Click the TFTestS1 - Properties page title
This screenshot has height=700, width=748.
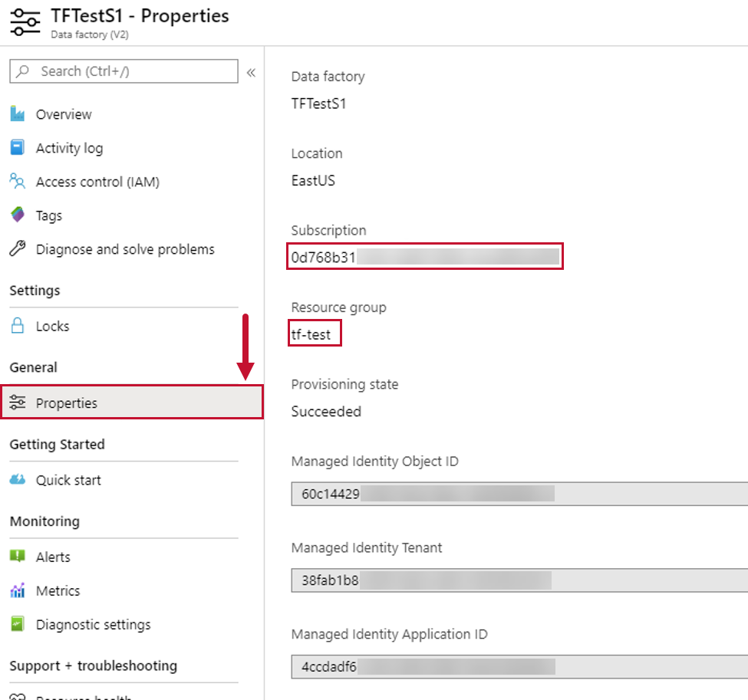click(x=140, y=16)
